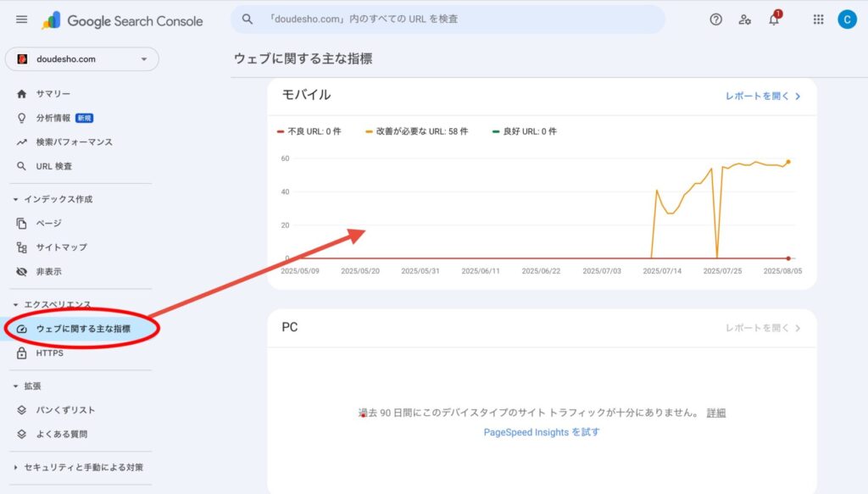This screenshot has width=868, height=494.
Task: Click the 詳細 link in PC card
Action: click(716, 413)
